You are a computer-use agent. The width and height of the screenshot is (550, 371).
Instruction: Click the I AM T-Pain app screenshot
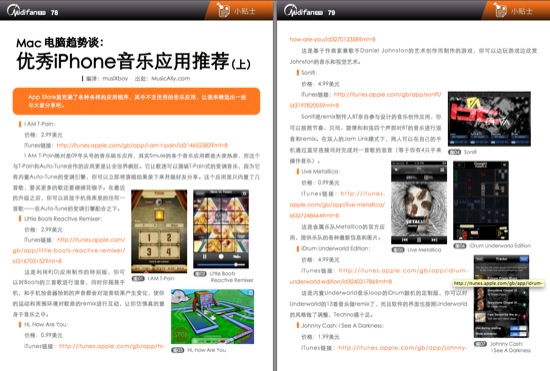click(x=159, y=231)
